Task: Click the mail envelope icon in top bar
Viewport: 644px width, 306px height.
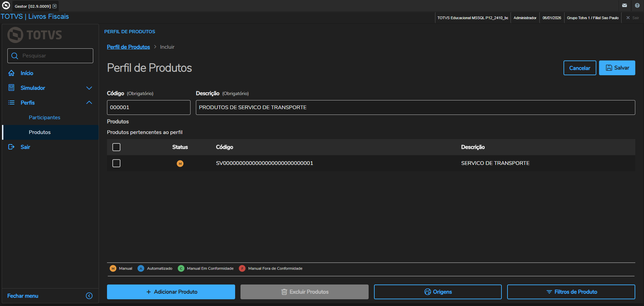Action: pos(625,5)
